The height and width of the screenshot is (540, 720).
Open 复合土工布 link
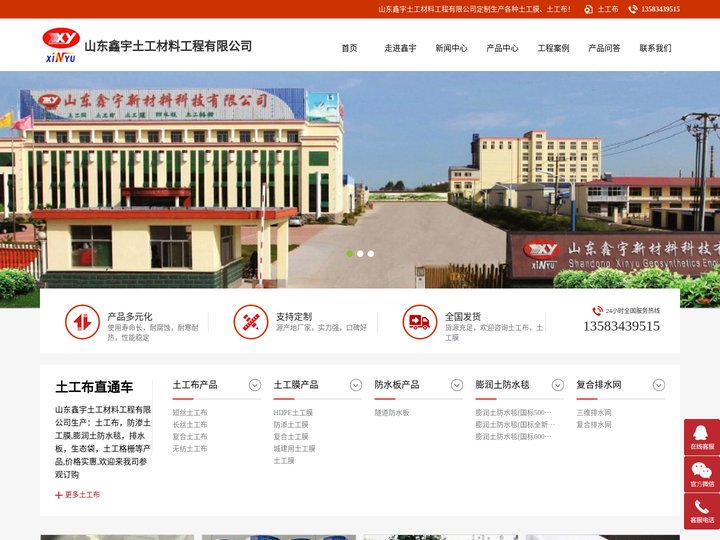[x=190, y=436]
